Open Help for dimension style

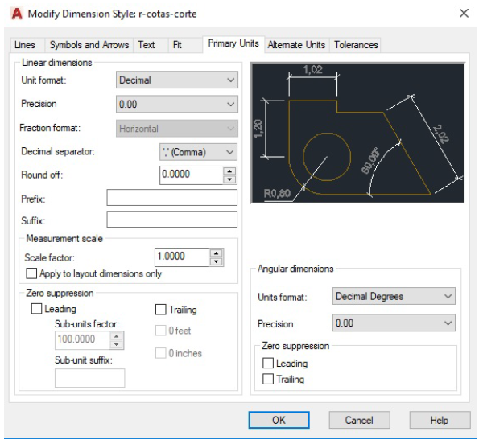(x=440, y=420)
